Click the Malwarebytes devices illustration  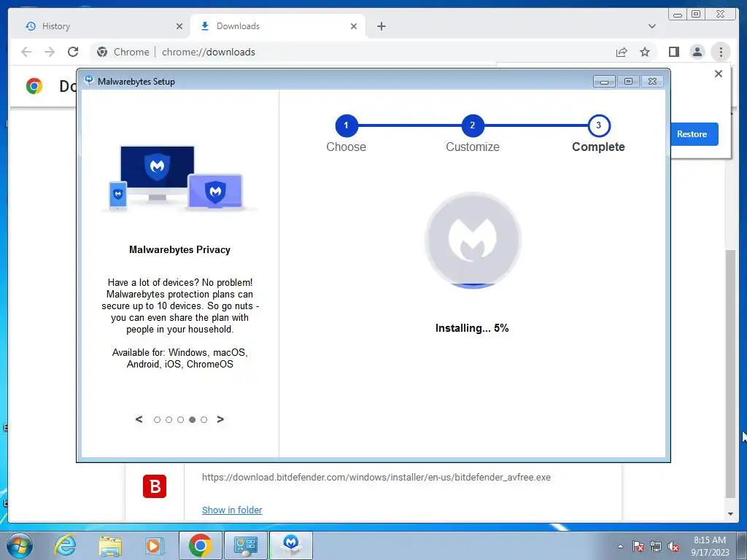tap(180, 178)
